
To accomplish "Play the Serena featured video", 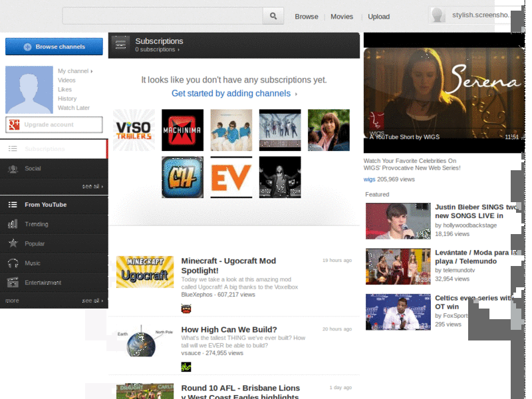I will 444,92.
